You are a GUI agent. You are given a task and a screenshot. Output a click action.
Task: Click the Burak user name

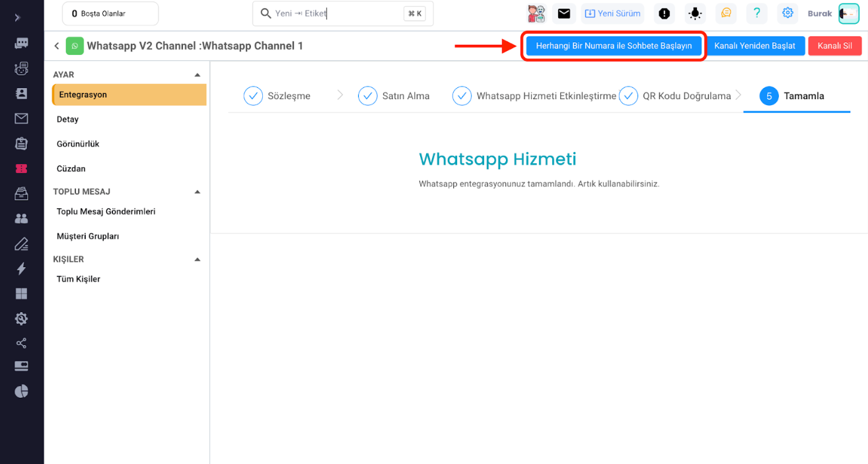coord(820,13)
